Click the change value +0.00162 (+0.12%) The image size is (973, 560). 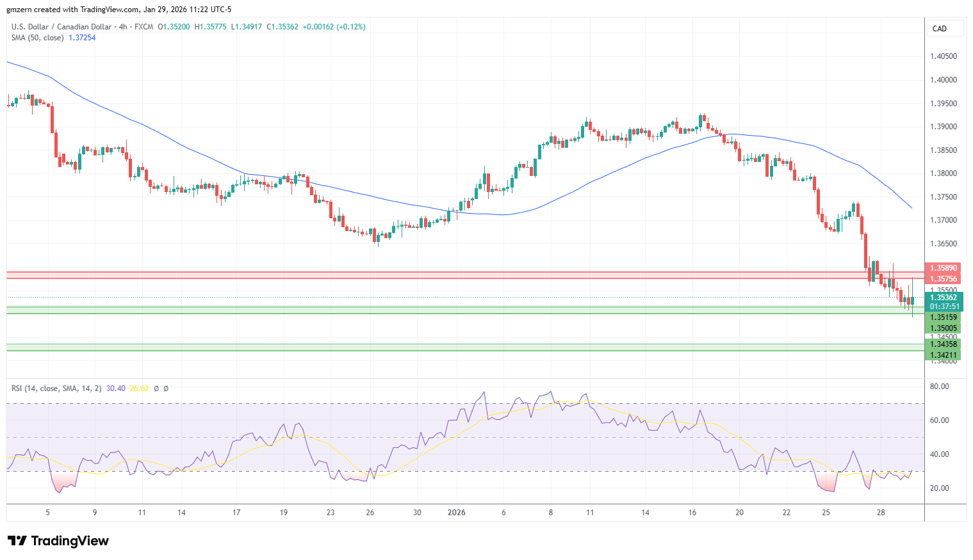point(334,27)
